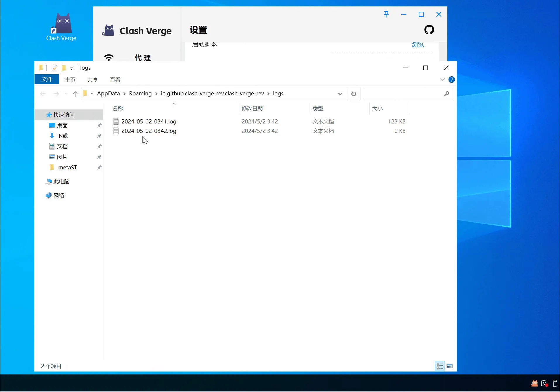Click the pin icon beside 桌面
Image resolution: width=560 pixels, height=392 pixels.
(x=99, y=125)
